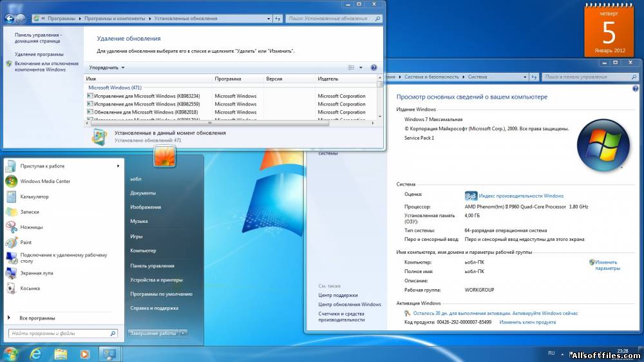Click the user account picture in Start menu

click(x=165, y=156)
